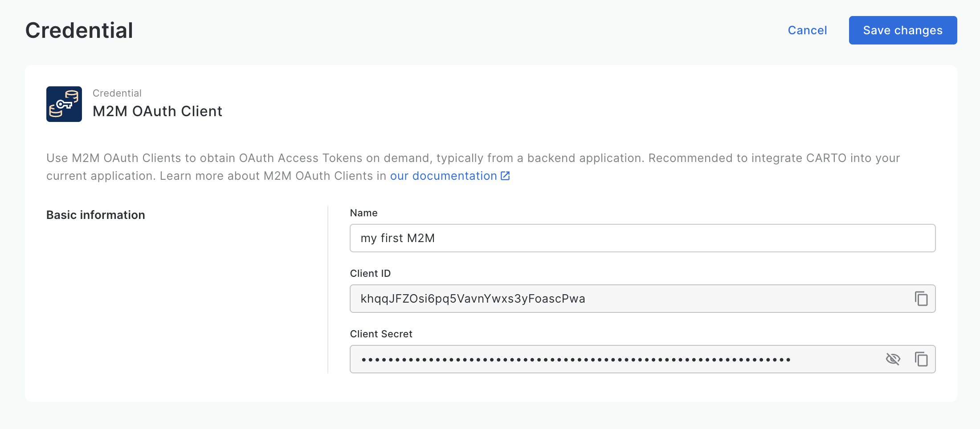Click external link icon beside documentation

tap(505, 176)
